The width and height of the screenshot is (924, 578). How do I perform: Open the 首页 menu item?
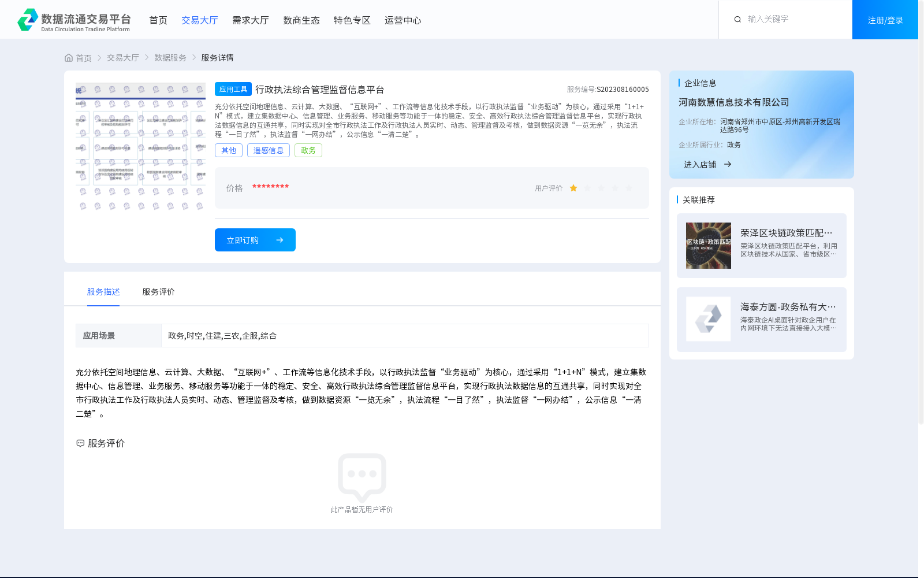coord(158,20)
